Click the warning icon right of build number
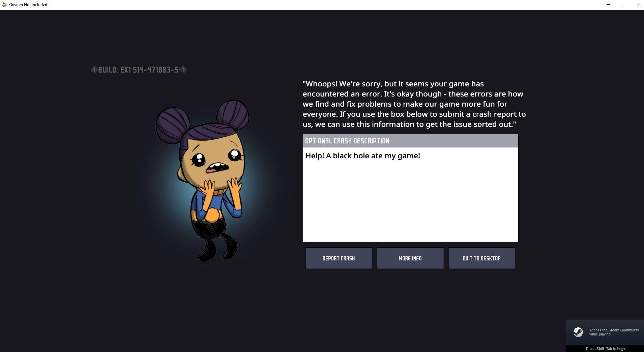Image resolution: width=644 pixels, height=352 pixels. 183,70
